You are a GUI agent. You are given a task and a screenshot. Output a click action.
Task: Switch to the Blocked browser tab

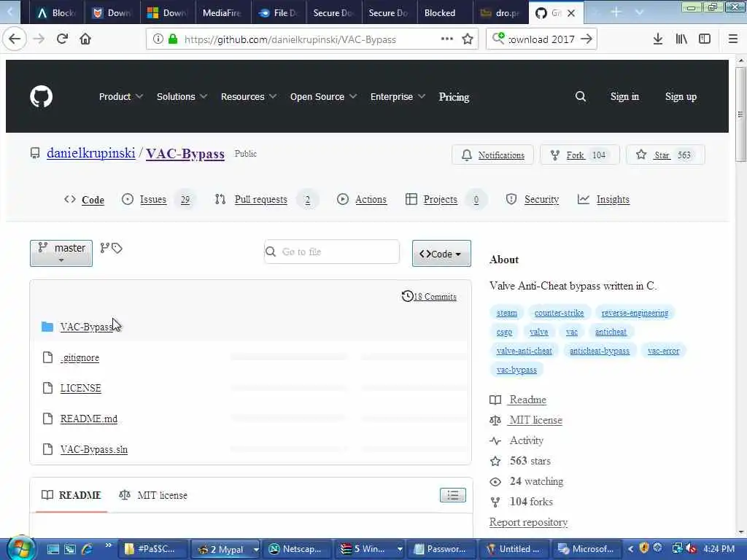(445, 13)
